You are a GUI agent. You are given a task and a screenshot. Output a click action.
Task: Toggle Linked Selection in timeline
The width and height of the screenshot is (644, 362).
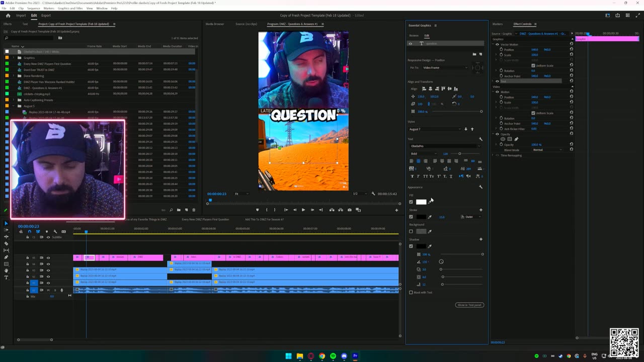tap(38, 232)
